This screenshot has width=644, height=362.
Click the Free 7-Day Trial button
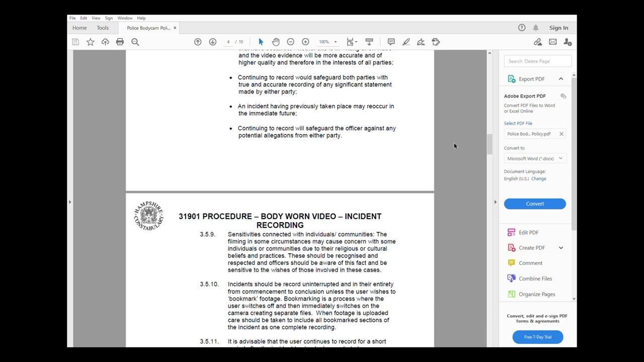[x=537, y=337]
